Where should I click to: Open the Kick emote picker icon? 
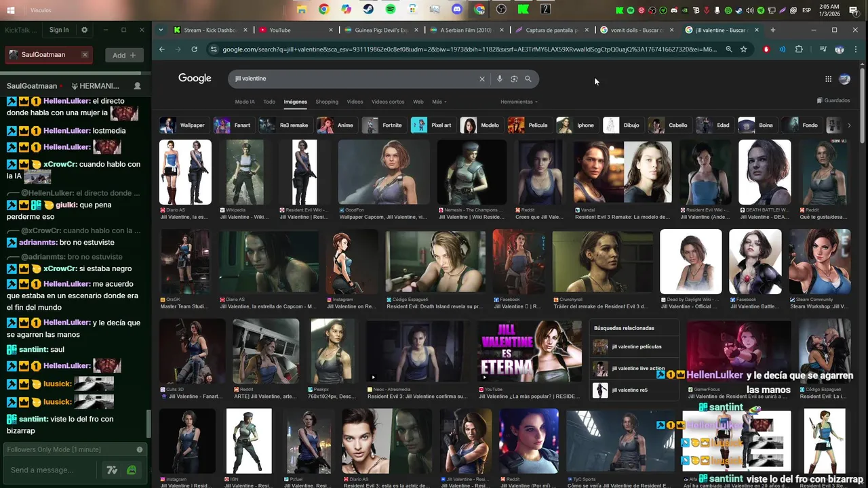coord(132,470)
